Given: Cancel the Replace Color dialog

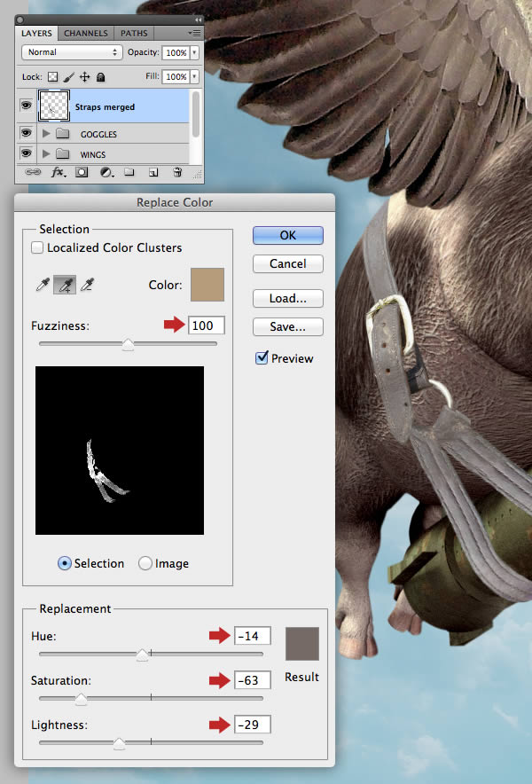Looking at the screenshot, I should coord(288,264).
